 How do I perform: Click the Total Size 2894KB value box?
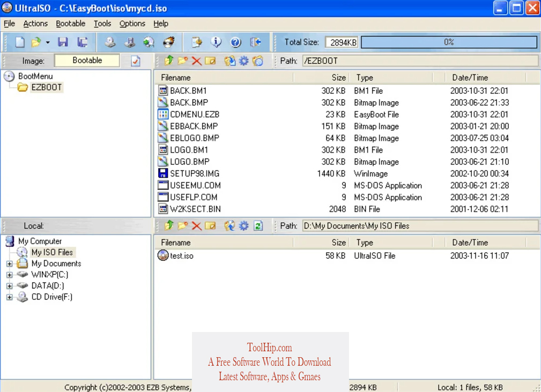342,42
